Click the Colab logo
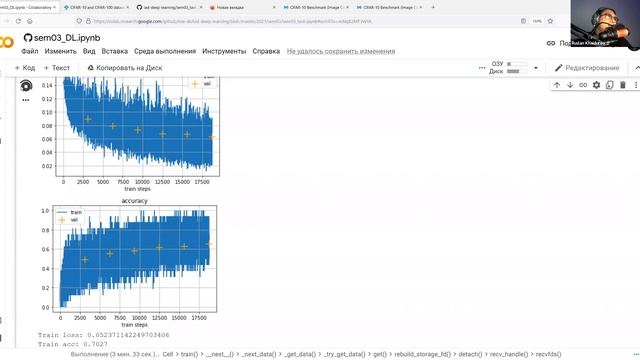 [7, 42]
